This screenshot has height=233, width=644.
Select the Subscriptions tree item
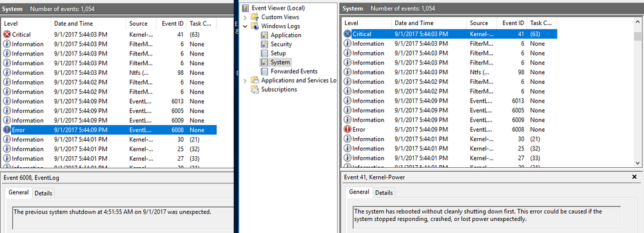tap(279, 89)
